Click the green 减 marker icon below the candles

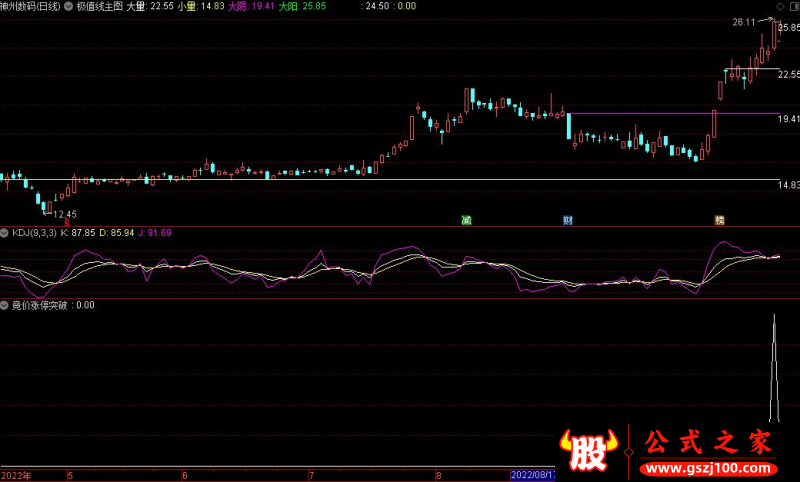(x=466, y=220)
